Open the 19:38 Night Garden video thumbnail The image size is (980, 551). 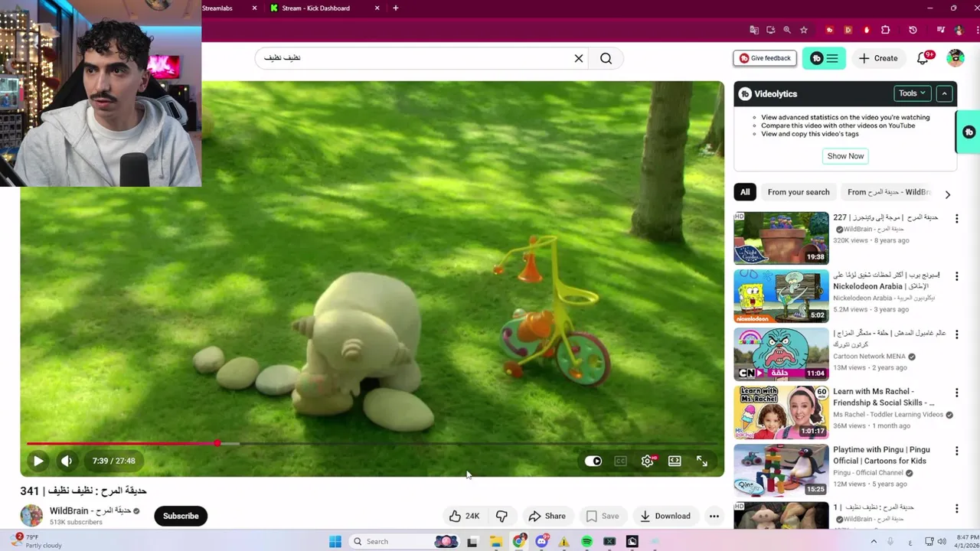tap(781, 239)
